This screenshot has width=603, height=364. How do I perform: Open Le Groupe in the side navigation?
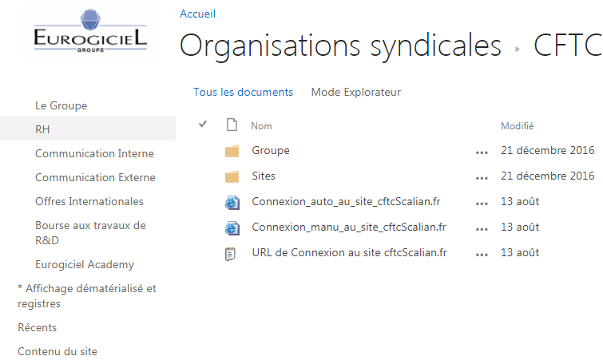(61, 105)
